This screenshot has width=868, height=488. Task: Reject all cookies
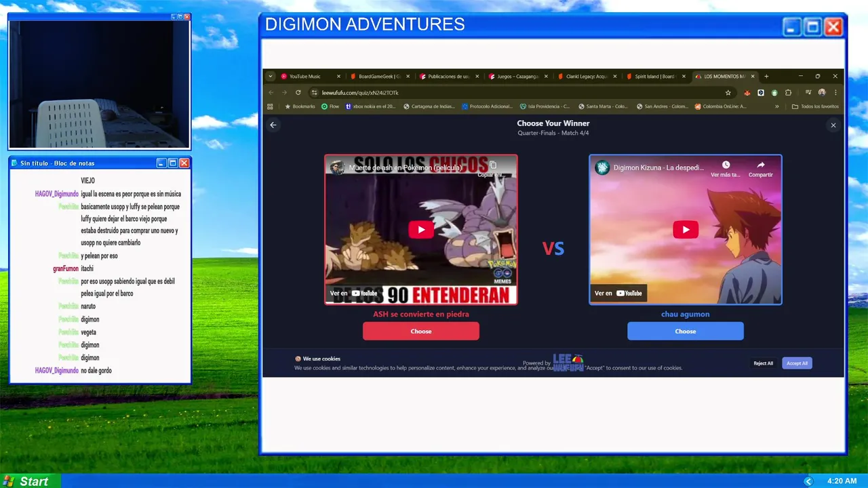[763, 363]
